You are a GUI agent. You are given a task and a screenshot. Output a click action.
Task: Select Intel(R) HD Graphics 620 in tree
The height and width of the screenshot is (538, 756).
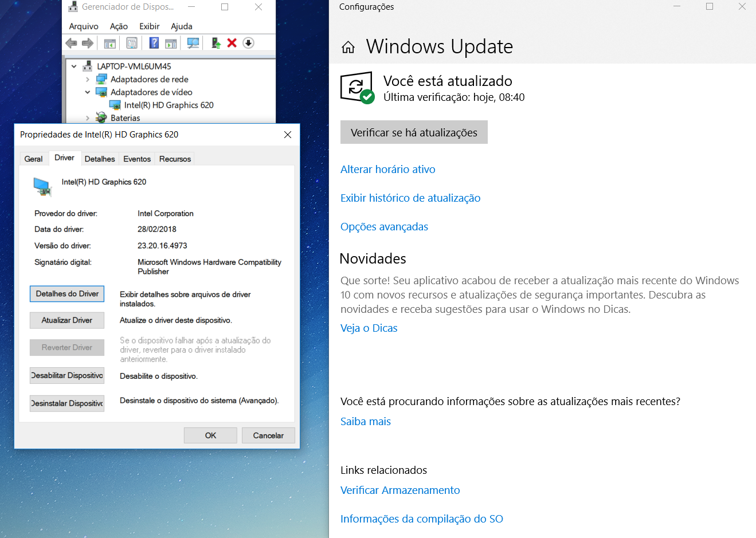tap(169, 105)
